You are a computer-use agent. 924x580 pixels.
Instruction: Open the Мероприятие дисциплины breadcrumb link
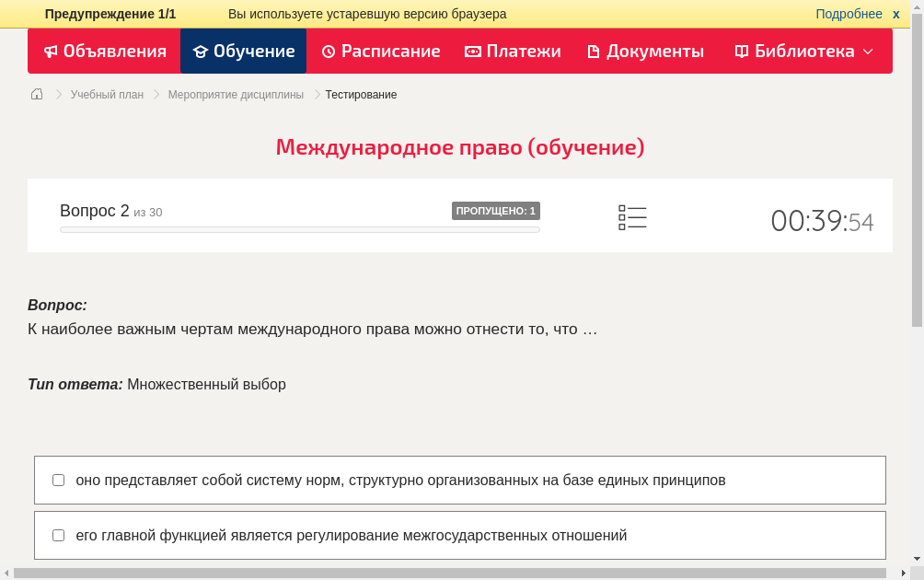(234, 94)
